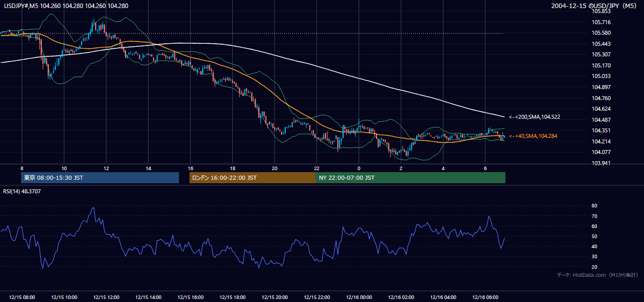Click RSI axis level 60
Screen dimensions: 644x302
pyautogui.click(x=594, y=226)
